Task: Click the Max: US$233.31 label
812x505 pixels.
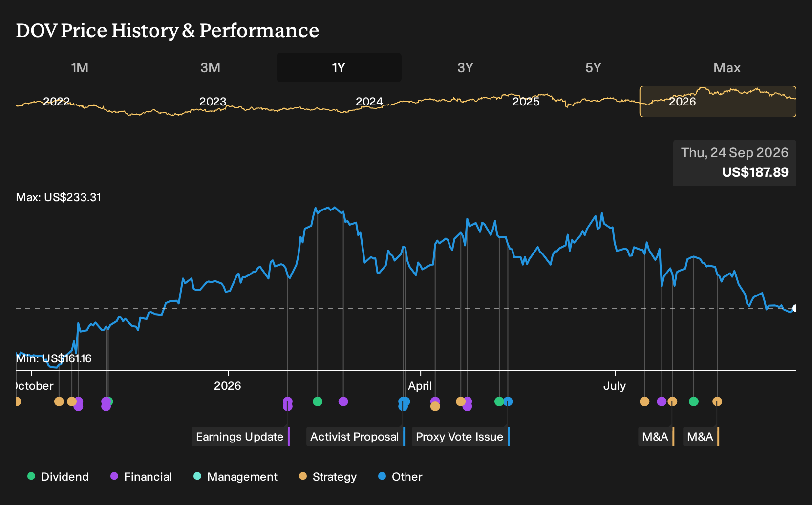Action: point(59,197)
